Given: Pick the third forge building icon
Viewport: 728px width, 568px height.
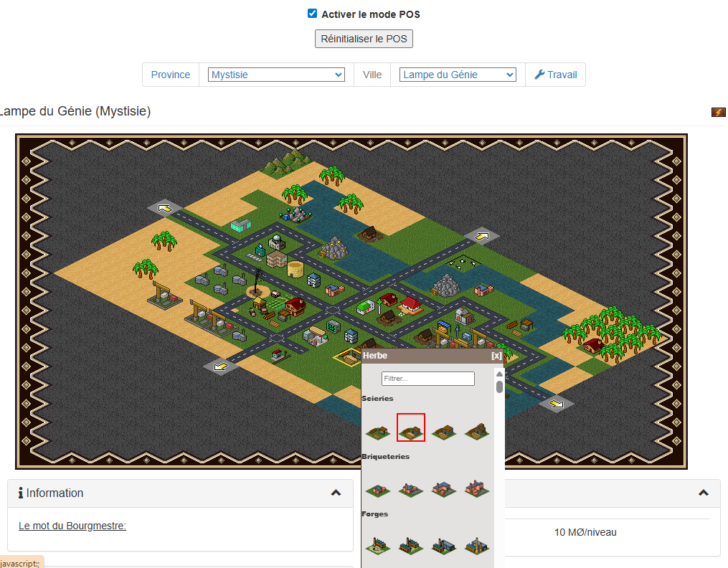Looking at the screenshot, I should (x=443, y=546).
